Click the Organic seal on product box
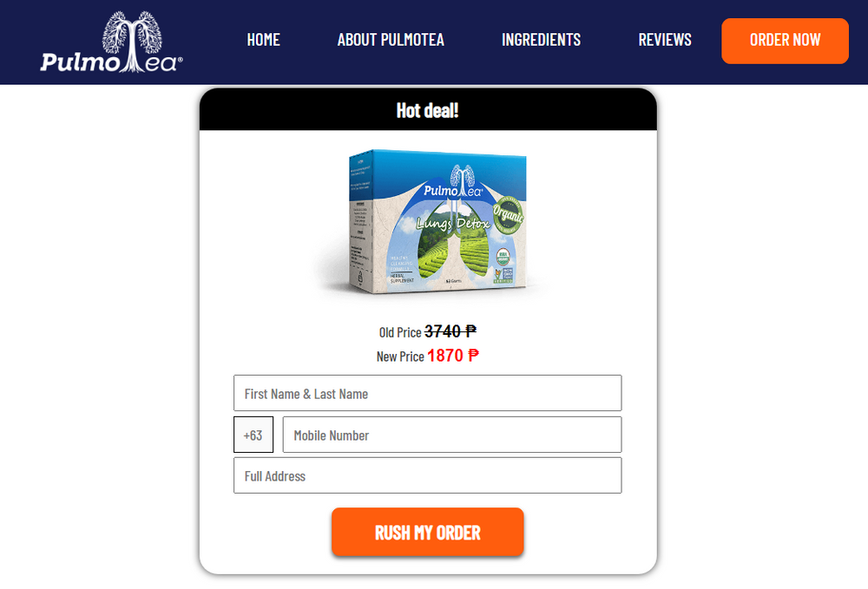868x589 pixels. [x=508, y=214]
